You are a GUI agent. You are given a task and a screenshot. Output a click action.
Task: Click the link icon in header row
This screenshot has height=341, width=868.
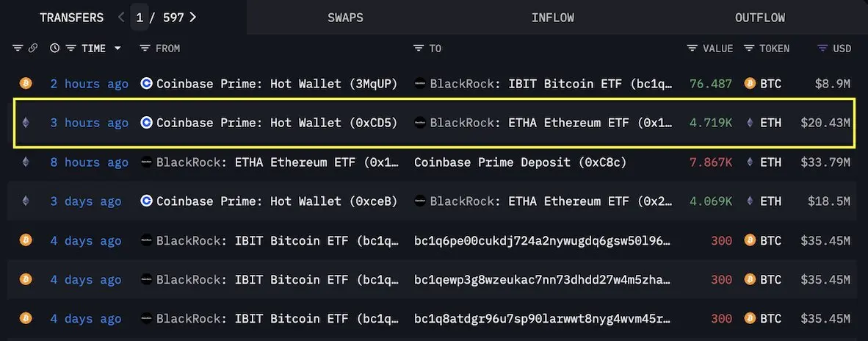(32, 49)
